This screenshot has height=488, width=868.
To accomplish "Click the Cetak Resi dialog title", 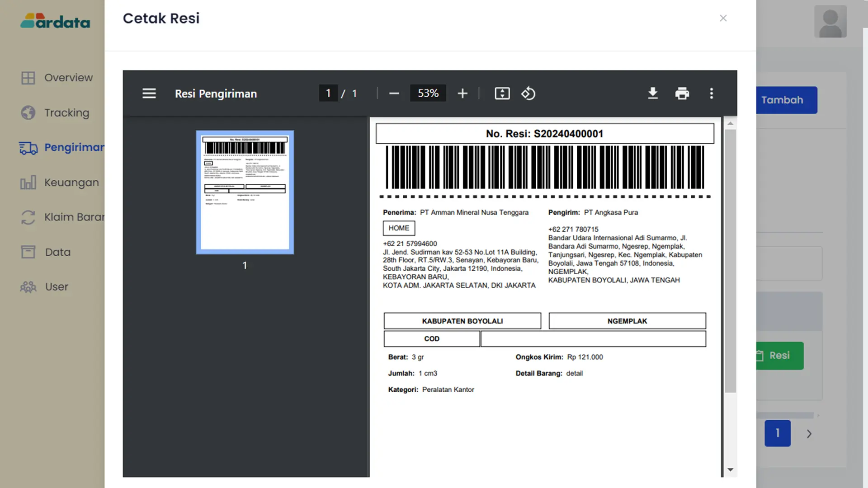I will point(161,18).
